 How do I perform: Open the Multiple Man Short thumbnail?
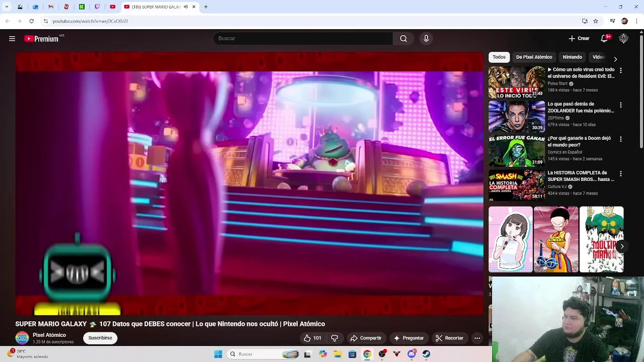(x=601, y=239)
